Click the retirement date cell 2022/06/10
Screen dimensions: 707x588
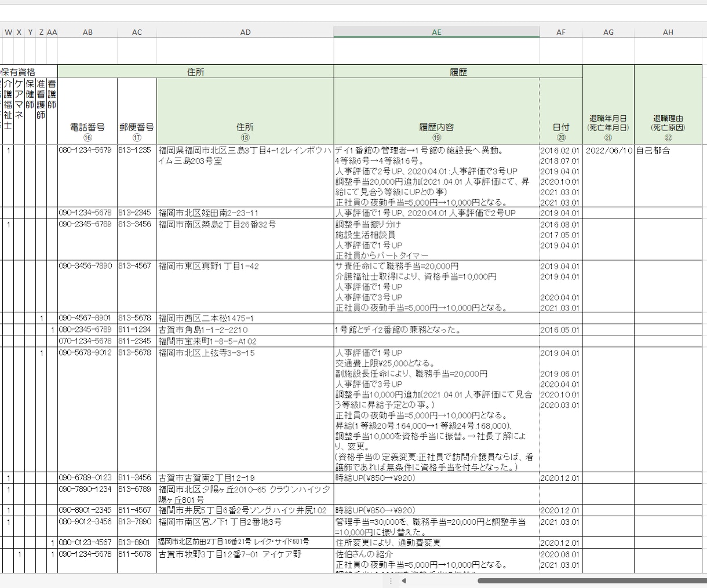tap(608, 176)
